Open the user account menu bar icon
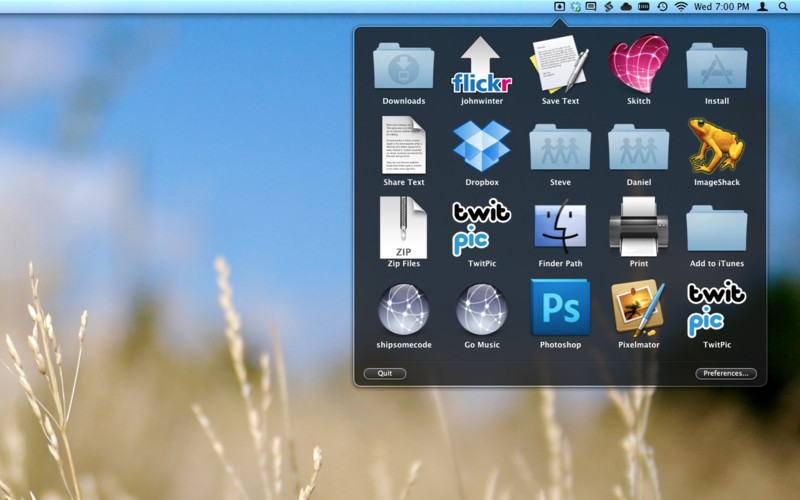This screenshot has height=500, width=800. tap(762, 7)
